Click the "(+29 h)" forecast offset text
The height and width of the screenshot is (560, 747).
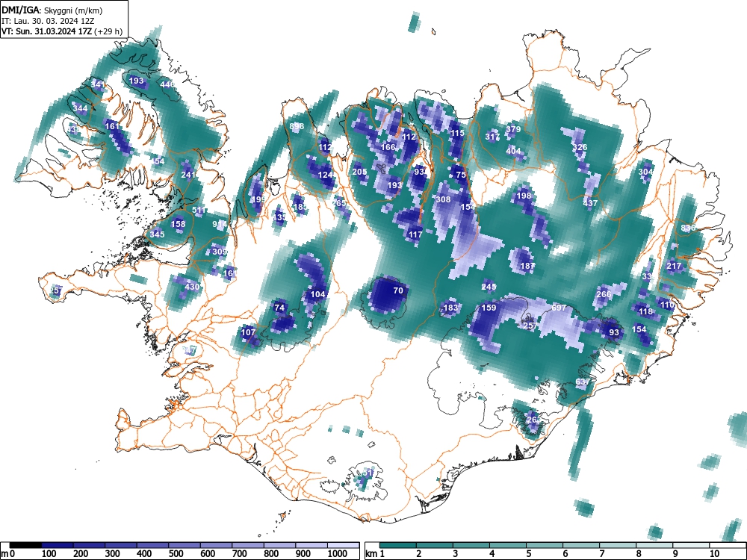(108, 32)
